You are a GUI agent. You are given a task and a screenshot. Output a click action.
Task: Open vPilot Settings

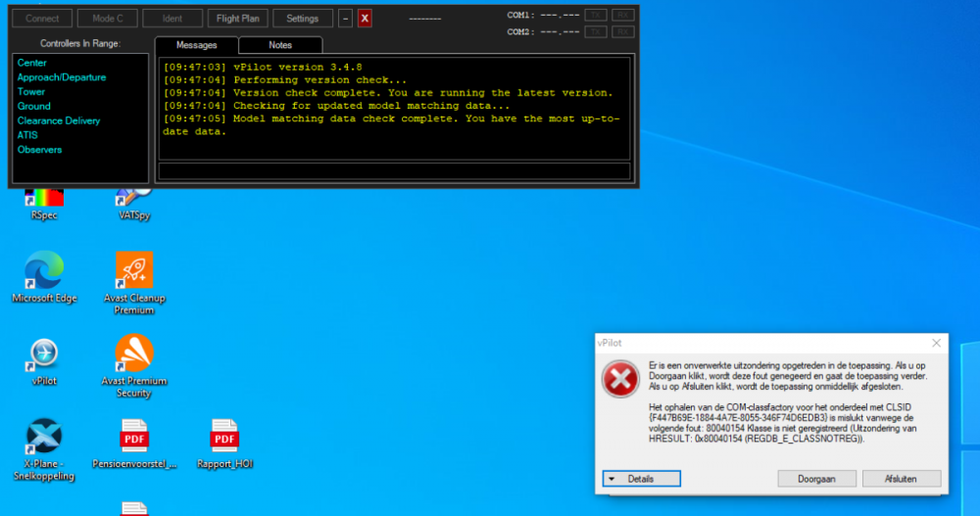(303, 19)
